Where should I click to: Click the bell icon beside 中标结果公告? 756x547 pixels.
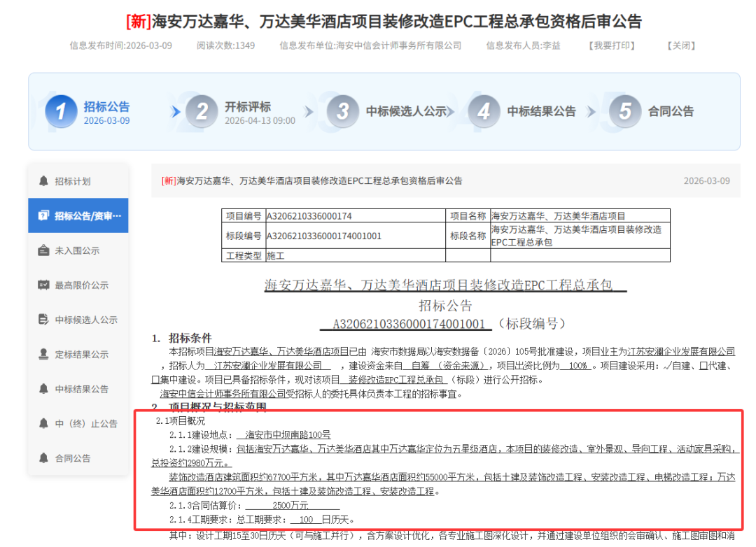pyautogui.click(x=43, y=389)
